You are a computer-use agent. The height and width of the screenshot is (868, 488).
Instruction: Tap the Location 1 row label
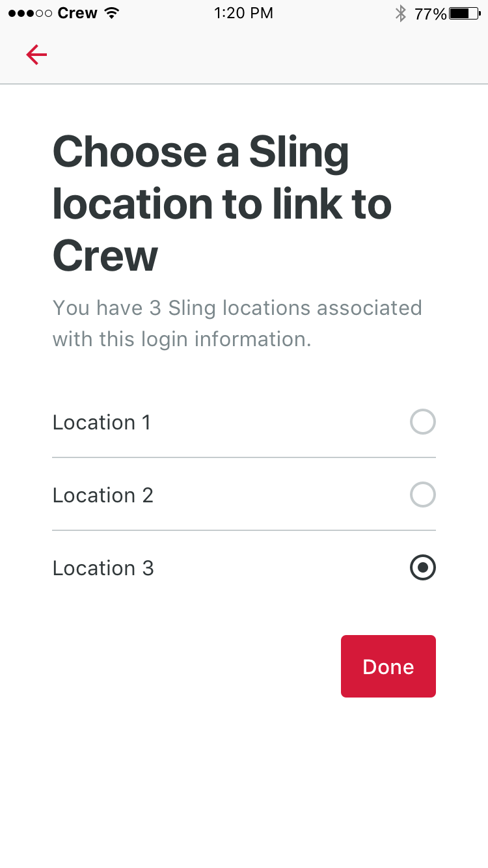[x=102, y=422]
